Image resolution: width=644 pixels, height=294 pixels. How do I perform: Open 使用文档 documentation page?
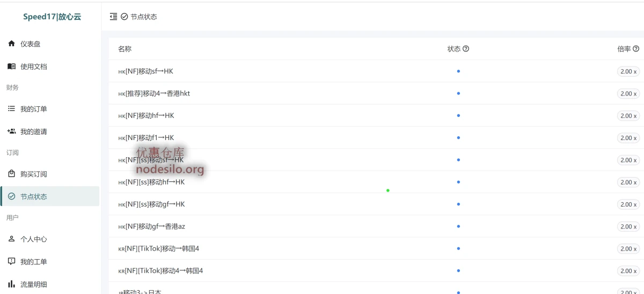click(50, 67)
